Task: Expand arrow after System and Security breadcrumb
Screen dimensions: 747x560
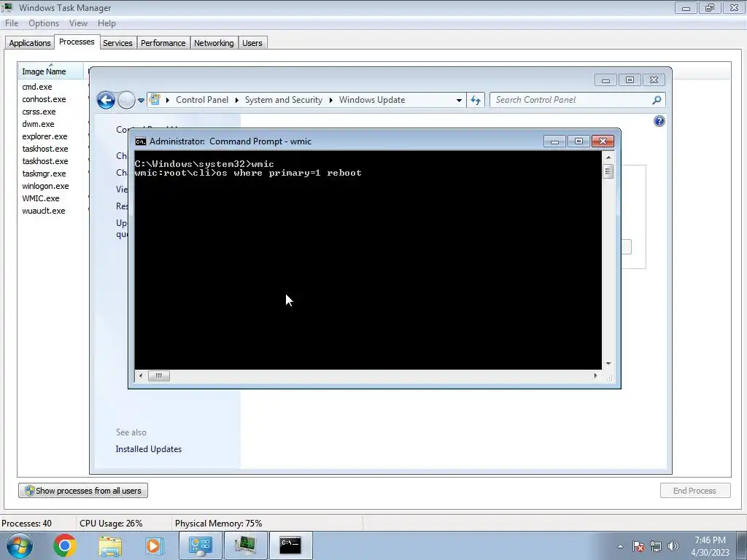Action: click(330, 100)
